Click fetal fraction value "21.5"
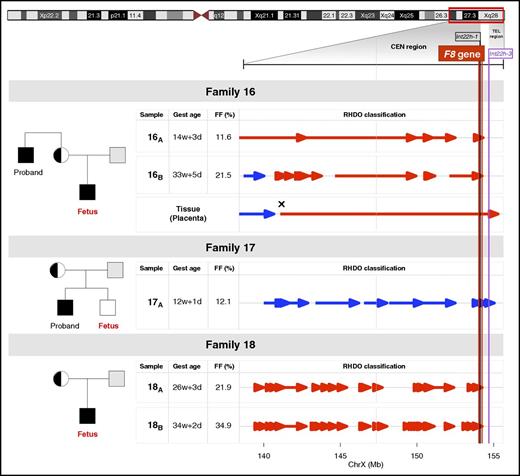The image size is (520, 476). (x=223, y=175)
